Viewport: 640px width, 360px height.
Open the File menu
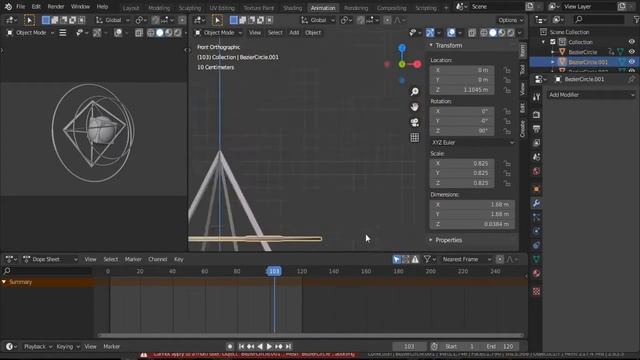(20, 7)
